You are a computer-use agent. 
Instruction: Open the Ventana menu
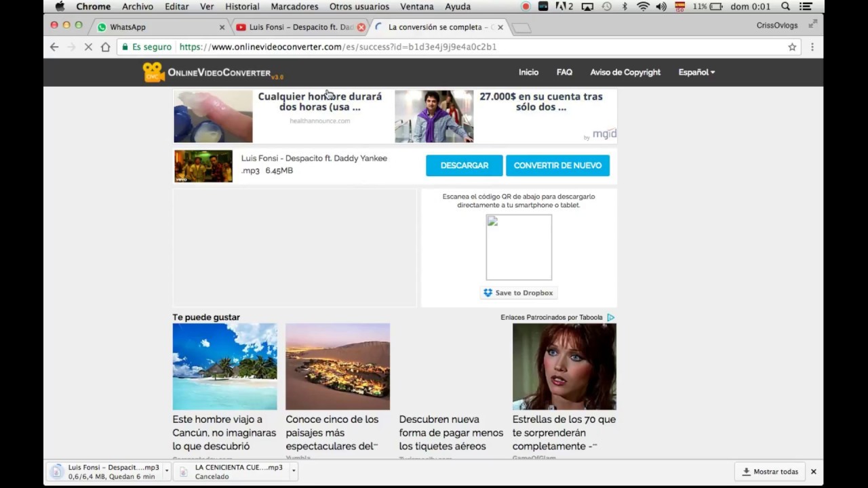(x=417, y=6)
